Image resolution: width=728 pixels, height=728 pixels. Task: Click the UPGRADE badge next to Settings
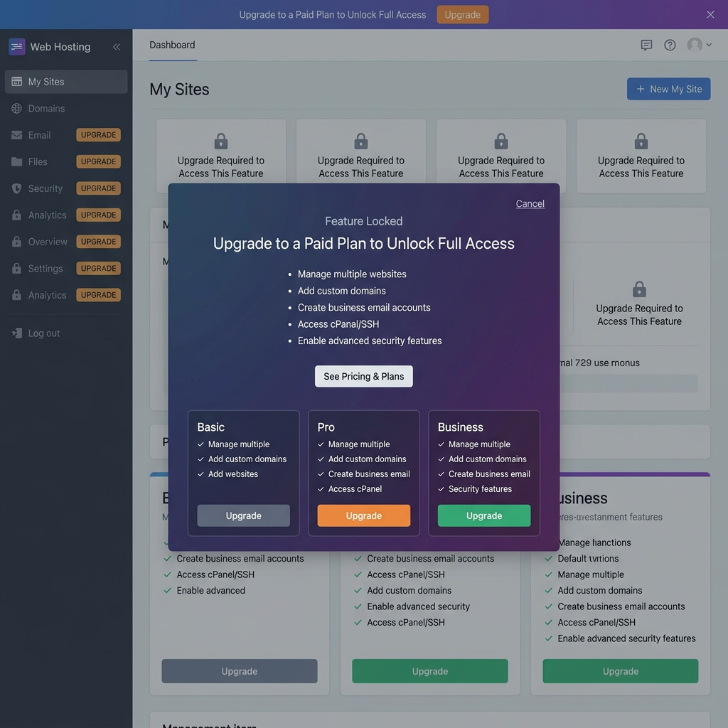click(98, 268)
